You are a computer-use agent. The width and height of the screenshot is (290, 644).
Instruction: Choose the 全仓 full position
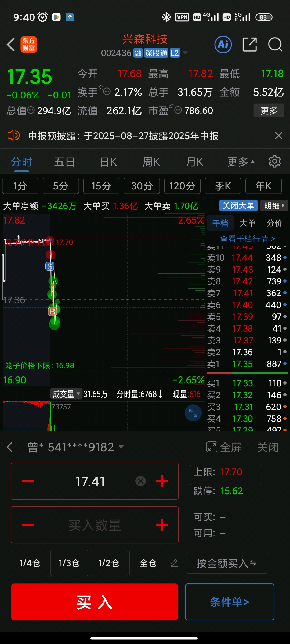148,563
